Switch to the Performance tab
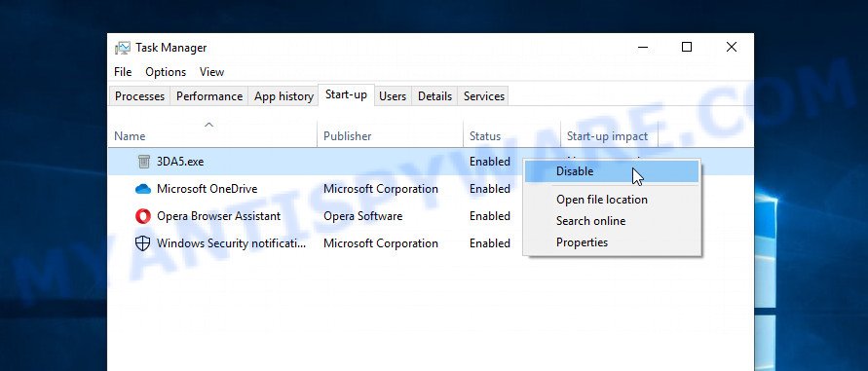The image size is (868, 371). [x=209, y=96]
